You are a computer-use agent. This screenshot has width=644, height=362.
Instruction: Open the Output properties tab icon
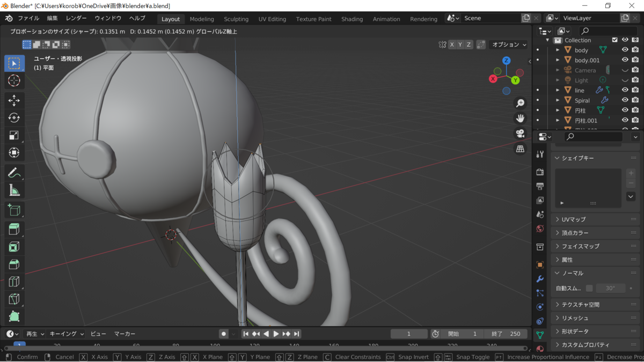click(540, 186)
